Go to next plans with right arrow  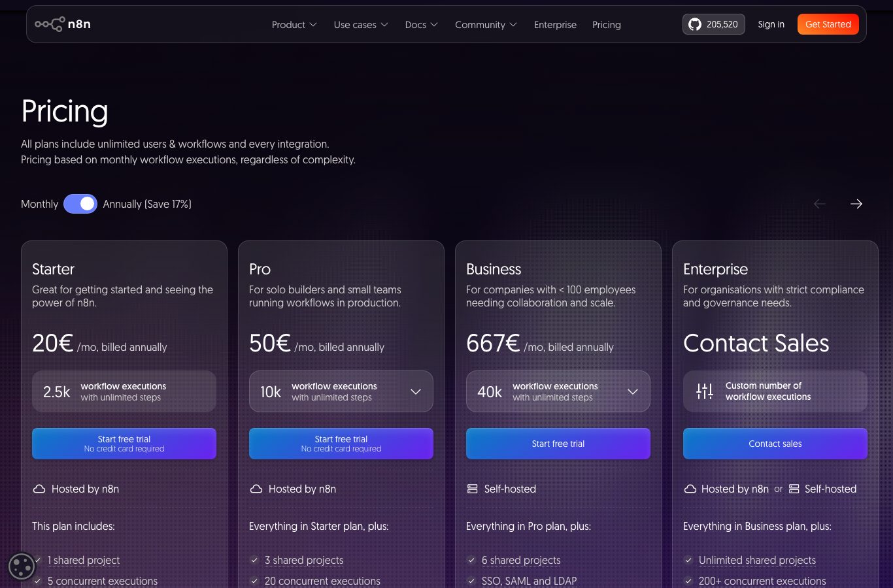click(x=856, y=204)
